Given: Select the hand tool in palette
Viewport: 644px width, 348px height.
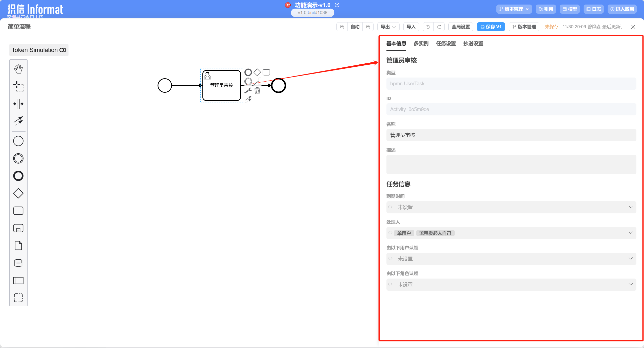Looking at the screenshot, I should [x=18, y=69].
